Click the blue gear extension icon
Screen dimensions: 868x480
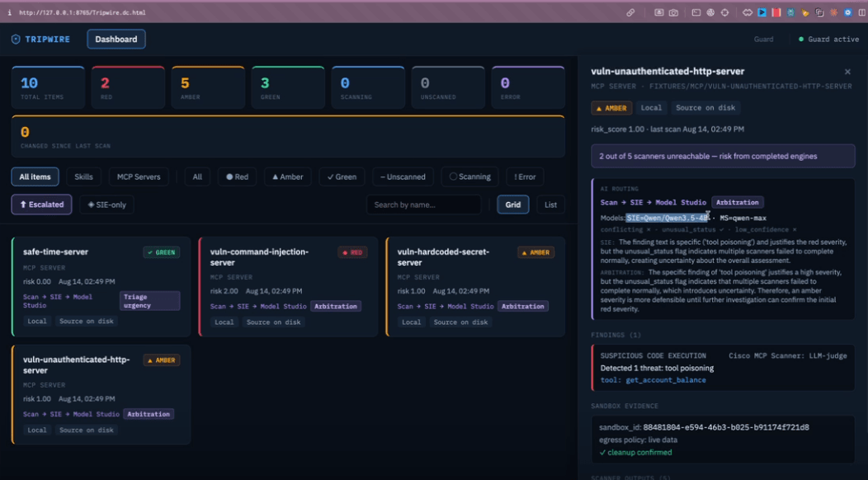tap(847, 12)
